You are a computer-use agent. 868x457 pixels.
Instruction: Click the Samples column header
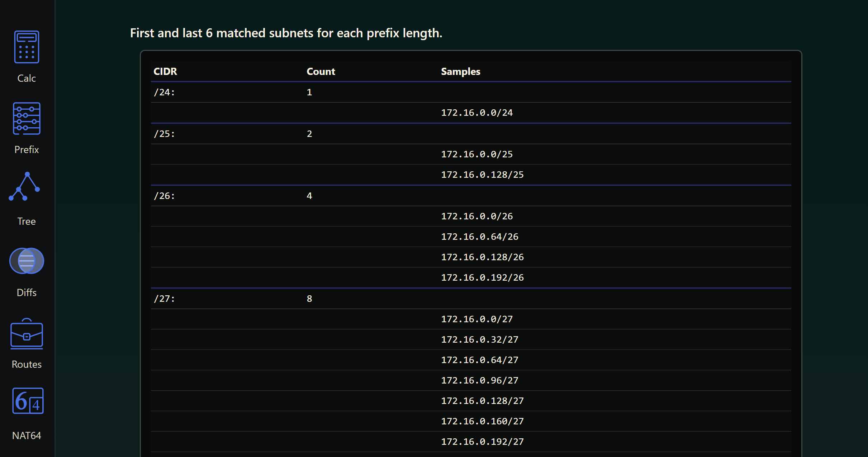(460, 71)
